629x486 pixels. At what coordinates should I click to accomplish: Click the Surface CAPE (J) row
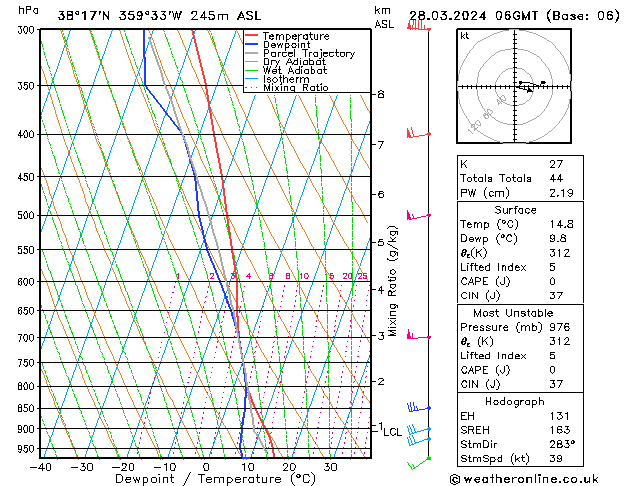point(520,281)
